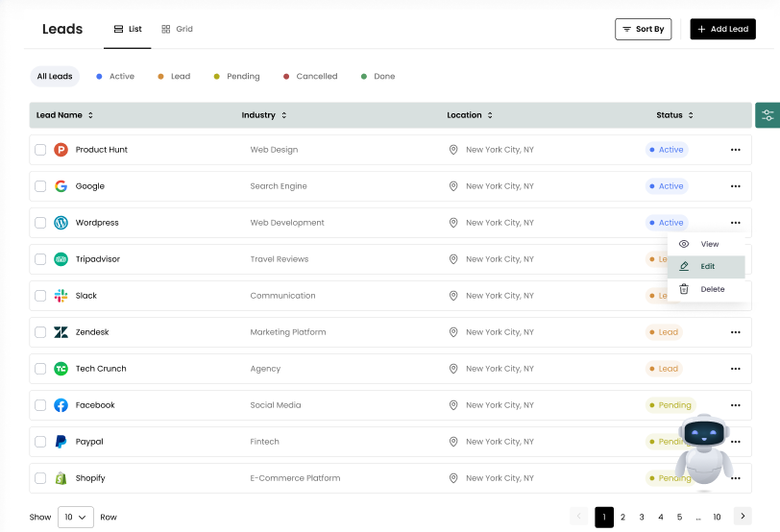This screenshot has height=532, width=780.
Task: Click the Delete trash icon in the menu
Action: pyautogui.click(x=684, y=289)
